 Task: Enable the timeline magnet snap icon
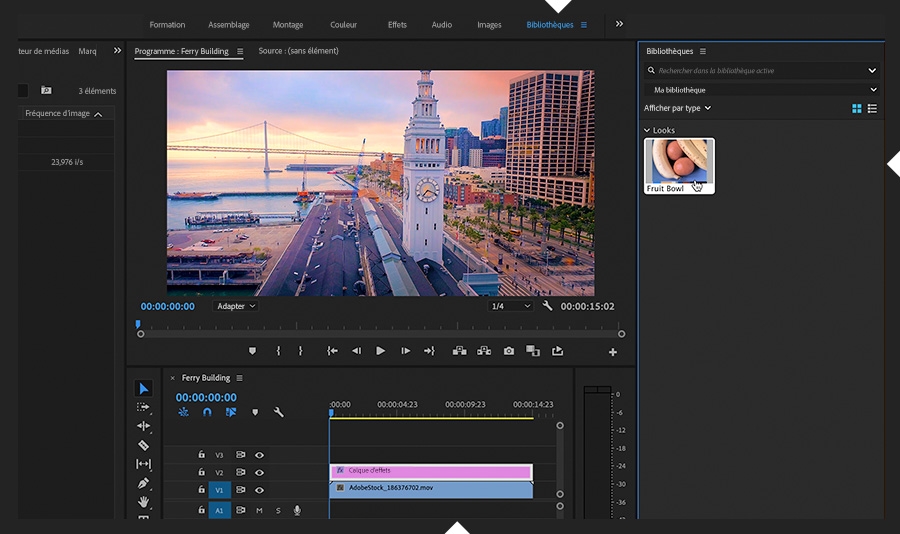[x=207, y=412]
